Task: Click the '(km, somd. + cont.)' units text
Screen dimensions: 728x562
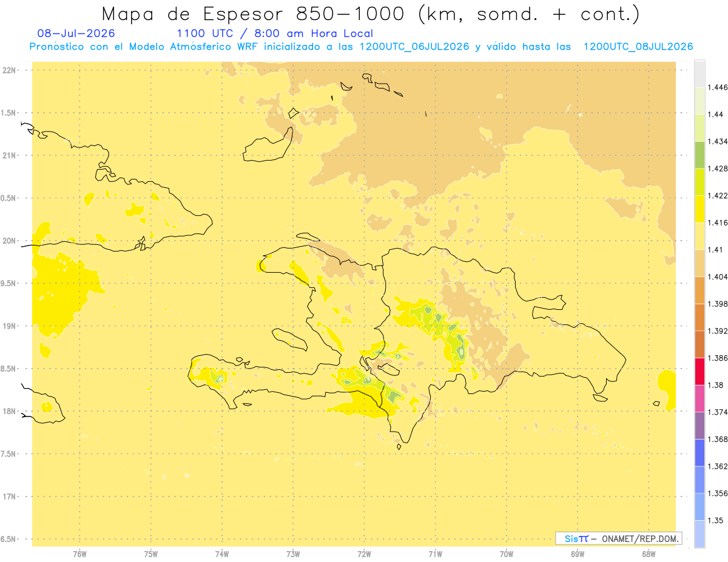Action: click(x=529, y=13)
